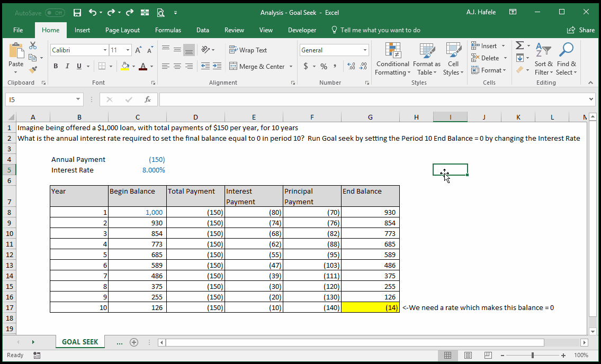This screenshot has height=364, width=601.
Task: Click the Save icon in the quick access toolbar
Action: point(77,13)
